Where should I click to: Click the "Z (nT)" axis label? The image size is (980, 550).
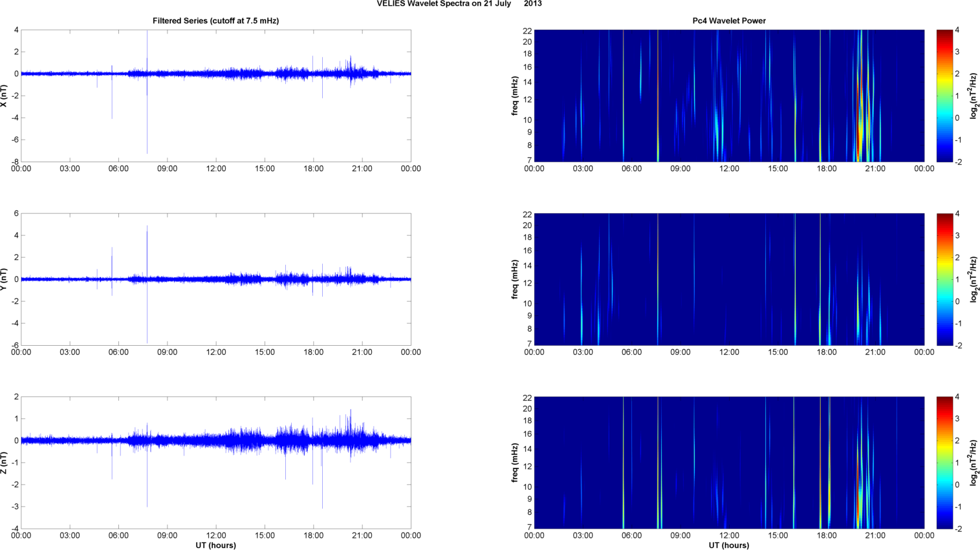pos(4,463)
